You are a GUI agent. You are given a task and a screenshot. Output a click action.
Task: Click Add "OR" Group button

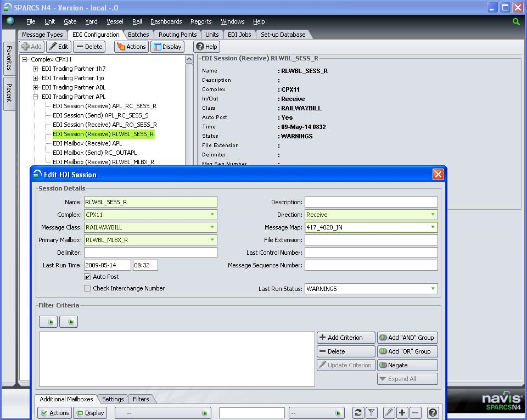tap(407, 351)
